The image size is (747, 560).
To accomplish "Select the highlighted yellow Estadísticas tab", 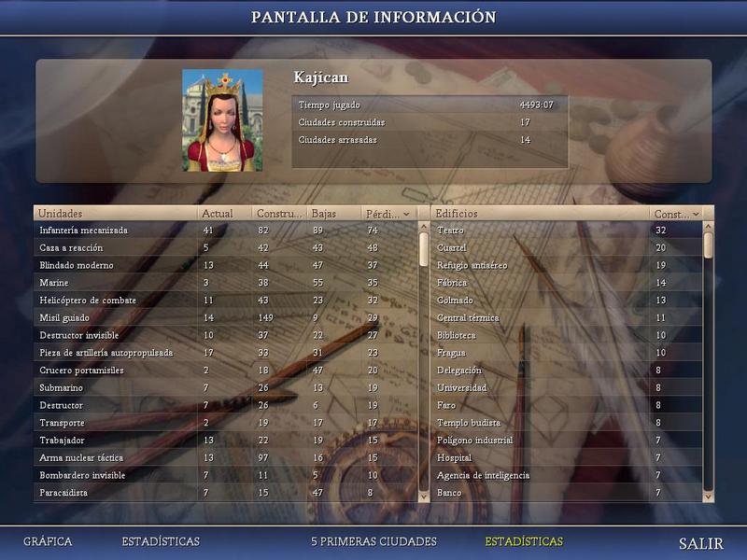I will tap(524, 541).
